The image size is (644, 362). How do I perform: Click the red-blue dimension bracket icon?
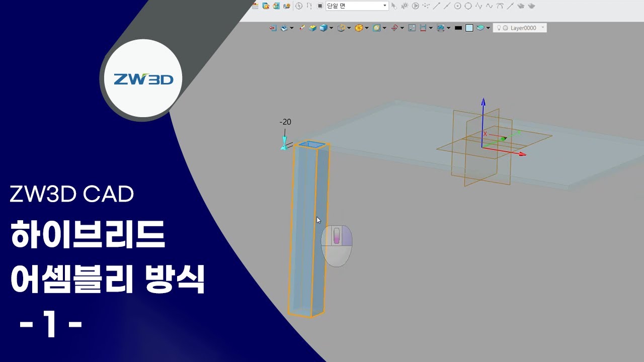(x=423, y=28)
